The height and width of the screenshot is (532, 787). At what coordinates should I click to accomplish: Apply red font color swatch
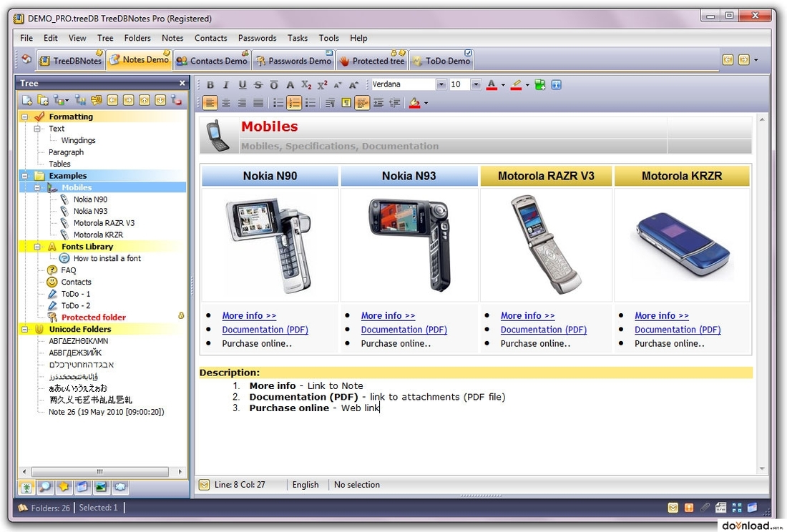492,85
